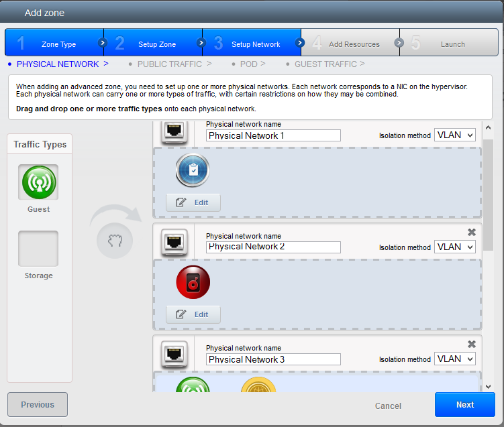This screenshot has width=504, height=427.
Task: Go to step 2 Setup Zone
Action: [153, 42]
